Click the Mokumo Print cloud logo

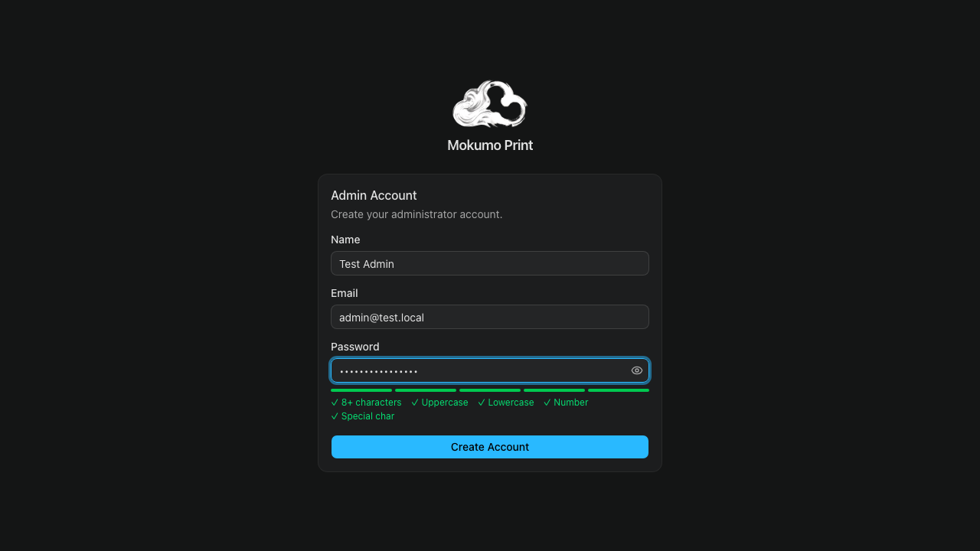[490, 104]
